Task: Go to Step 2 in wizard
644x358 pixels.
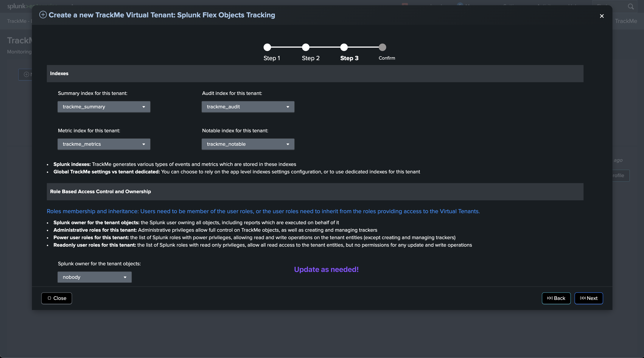Action: pos(306,47)
